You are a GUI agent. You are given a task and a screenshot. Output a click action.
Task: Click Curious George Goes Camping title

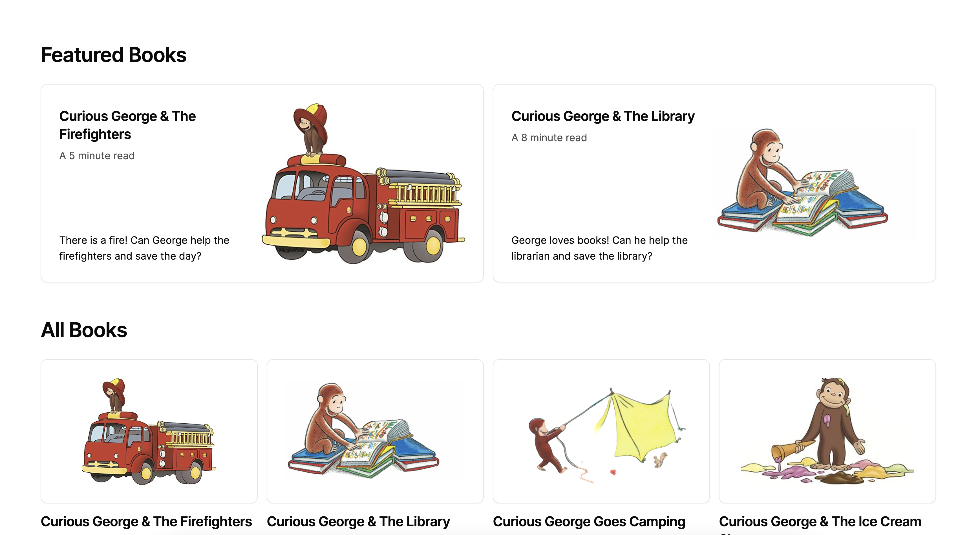click(589, 521)
